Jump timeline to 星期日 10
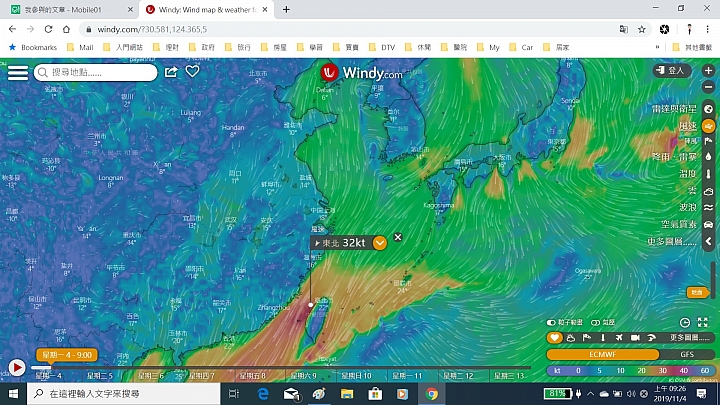The width and height of the screenshot is (720, 405). 356,376
